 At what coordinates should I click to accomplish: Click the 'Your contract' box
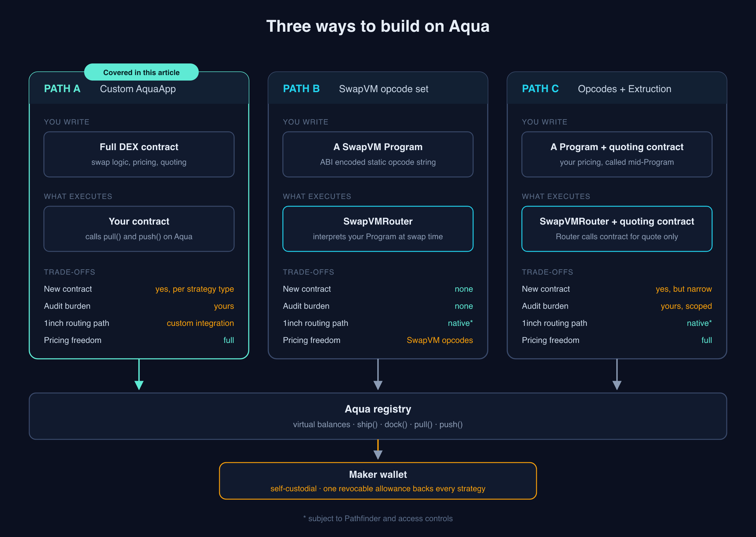click(139, 229)
